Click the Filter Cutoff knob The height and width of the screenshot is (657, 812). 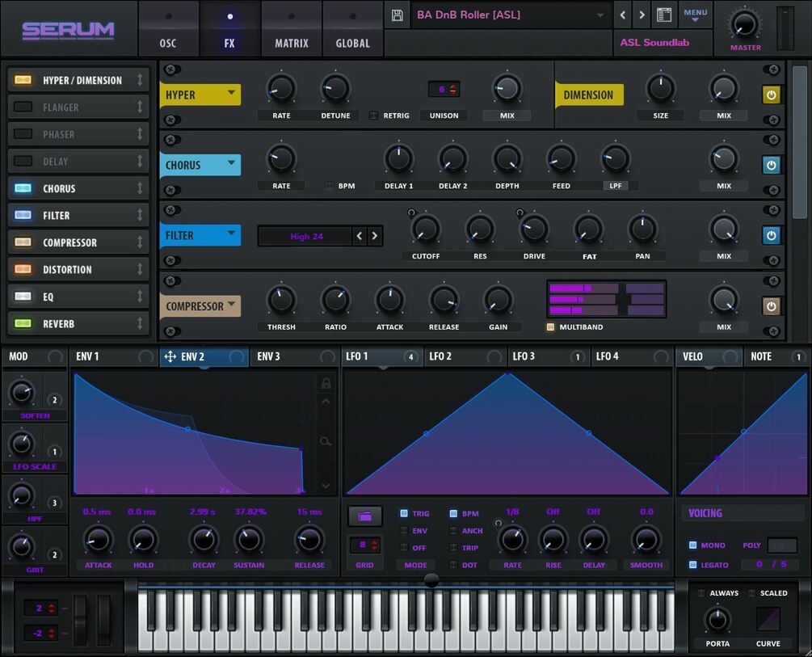point(426,229)
